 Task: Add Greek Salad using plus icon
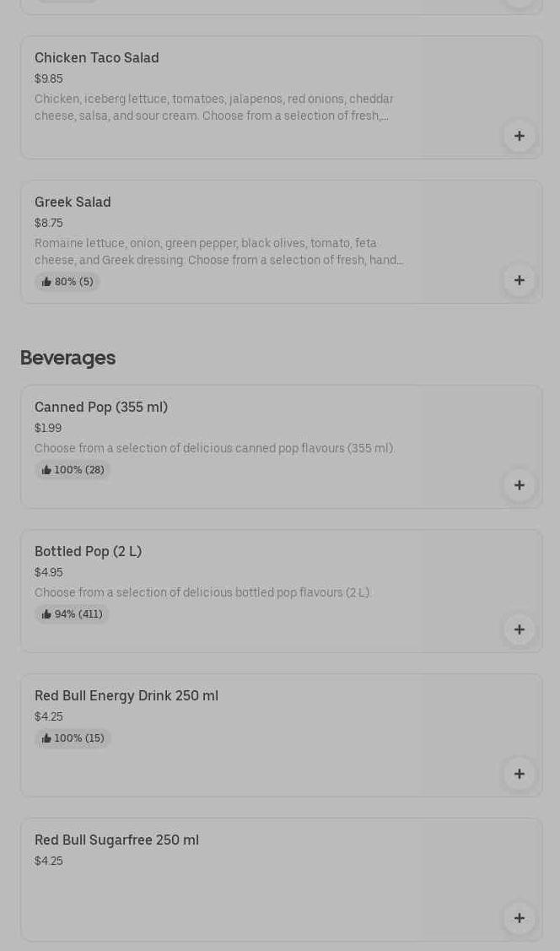click(519, 280)
